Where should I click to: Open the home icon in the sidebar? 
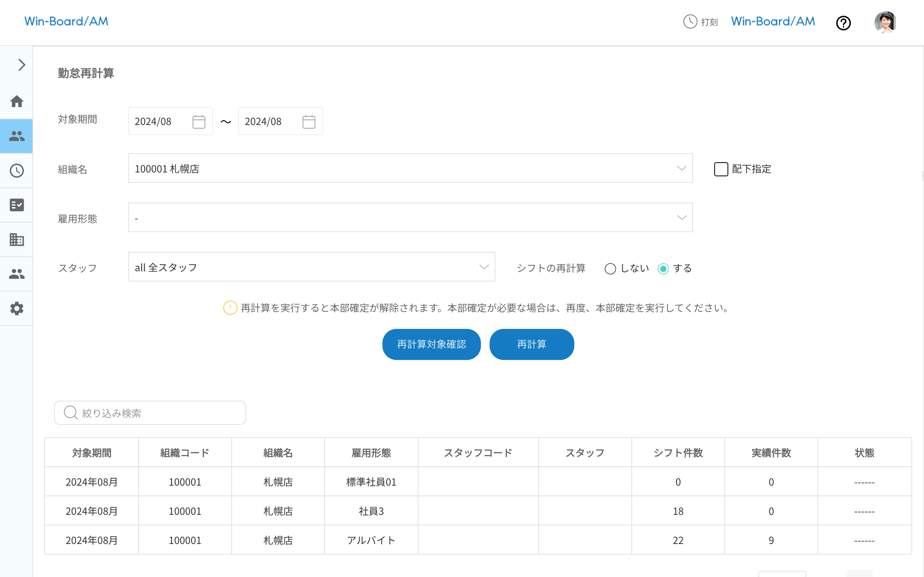click(17, 102)
